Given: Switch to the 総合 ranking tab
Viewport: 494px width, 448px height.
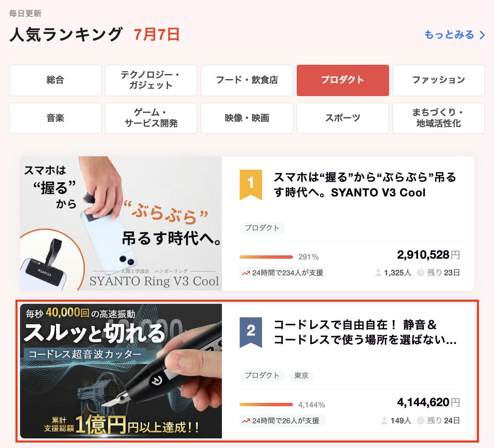Looking at the screenshot, I should [56, 80].
